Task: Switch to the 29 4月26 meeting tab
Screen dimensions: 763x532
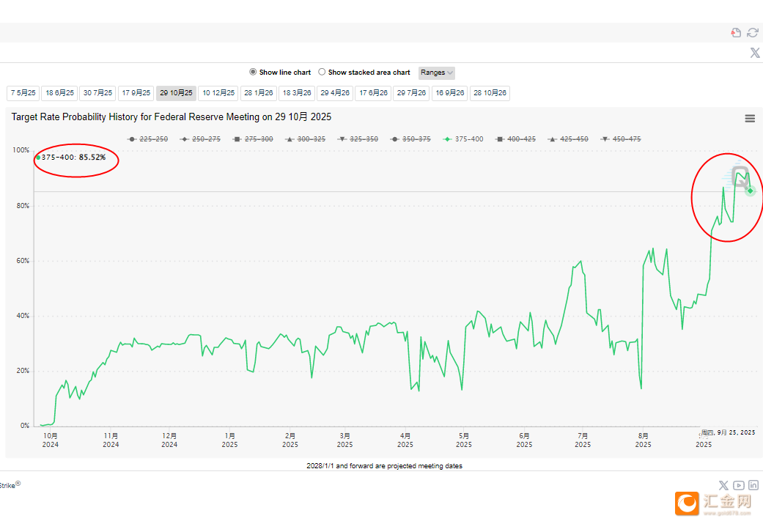Action: pyautogui.click(x=335, y=93)
